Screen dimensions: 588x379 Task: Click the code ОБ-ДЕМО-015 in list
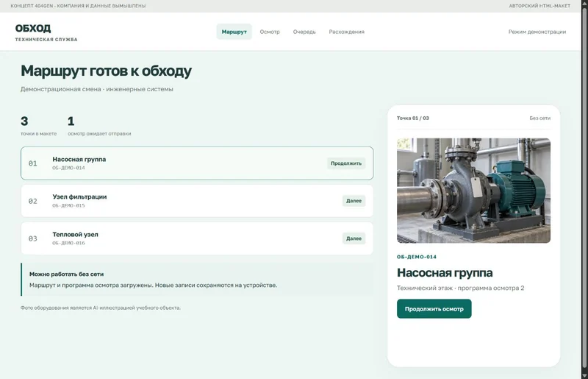pos(68,205)
